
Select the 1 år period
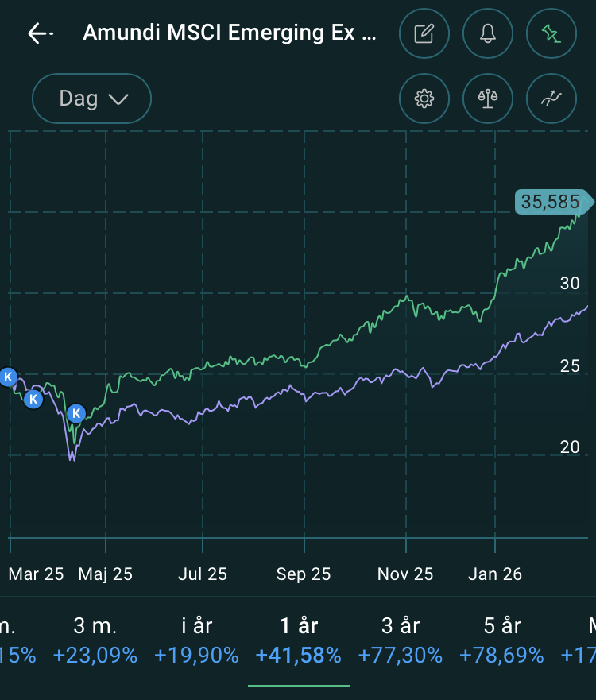coord(298,640)
